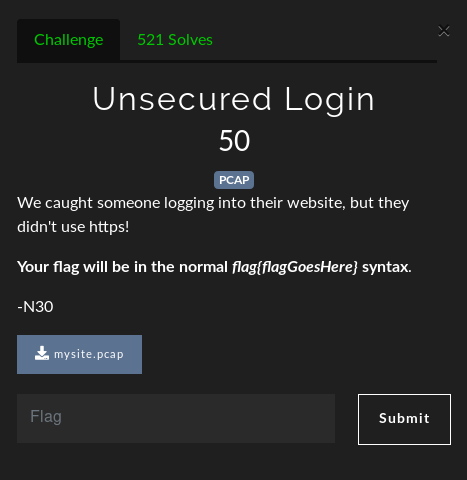Click the word Submit inside the button
Screen dimensions: 467x480
pos(404,419)
